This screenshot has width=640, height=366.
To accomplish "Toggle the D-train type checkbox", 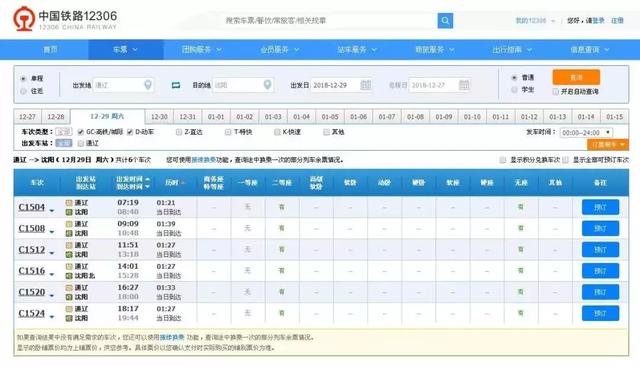I will 130,132.
